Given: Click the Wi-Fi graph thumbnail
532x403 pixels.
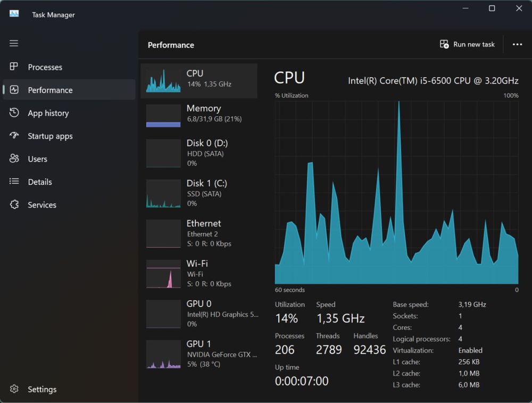Looking at the screenshot, I should pos(163,274).
